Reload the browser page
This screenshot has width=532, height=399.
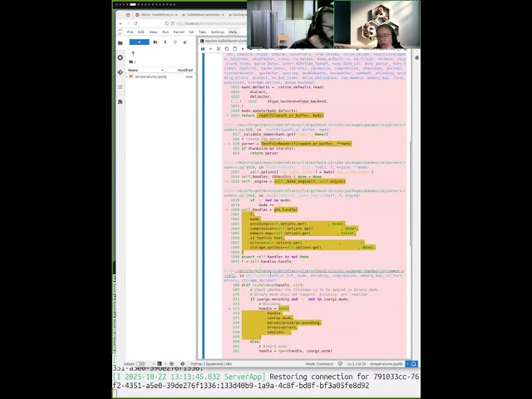pyautogui.click(x=135, y=23)
